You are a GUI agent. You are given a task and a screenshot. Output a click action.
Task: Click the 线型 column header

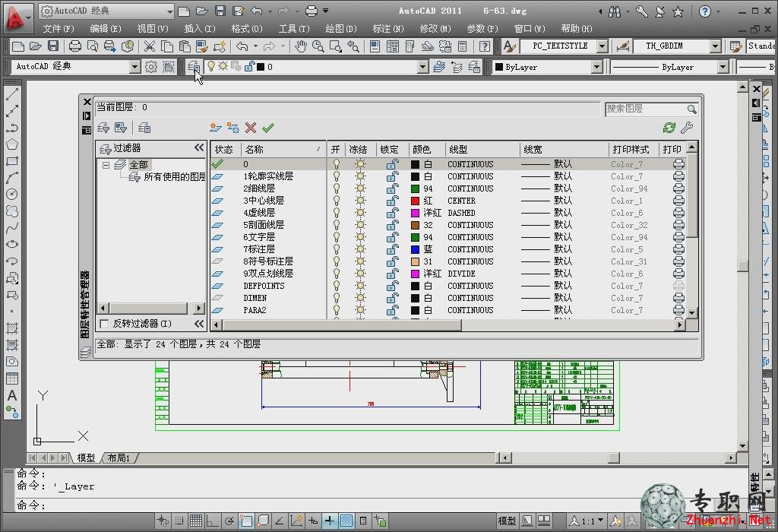pos(482,149)
